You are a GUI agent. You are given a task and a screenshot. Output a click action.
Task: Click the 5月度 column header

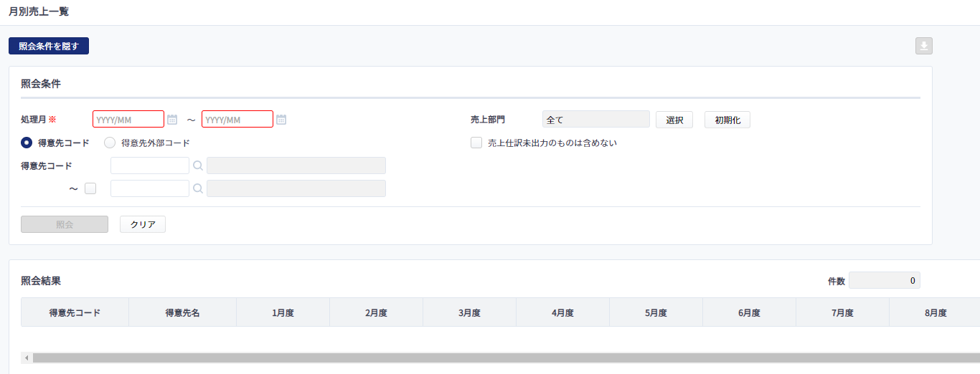coord(656,312)
